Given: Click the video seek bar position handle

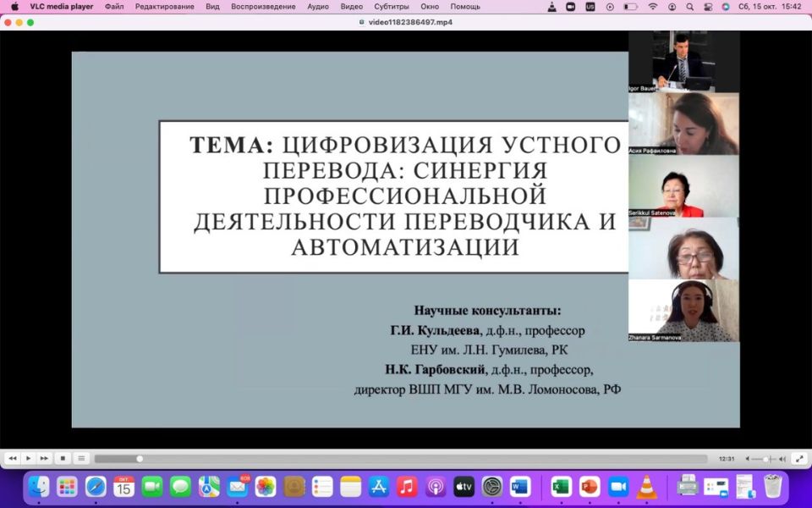Looking at the screenshot, I should 140,459.
